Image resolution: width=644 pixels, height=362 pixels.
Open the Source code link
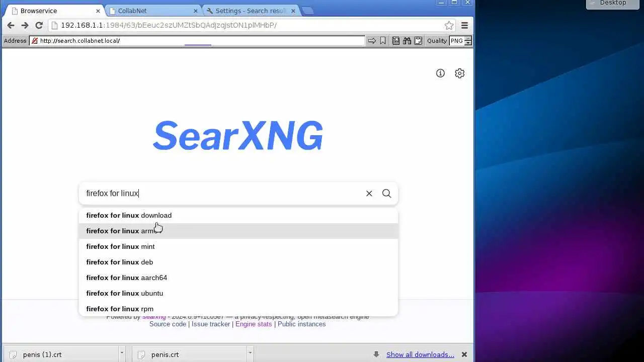pyautogui.click(x=168, y=324)
